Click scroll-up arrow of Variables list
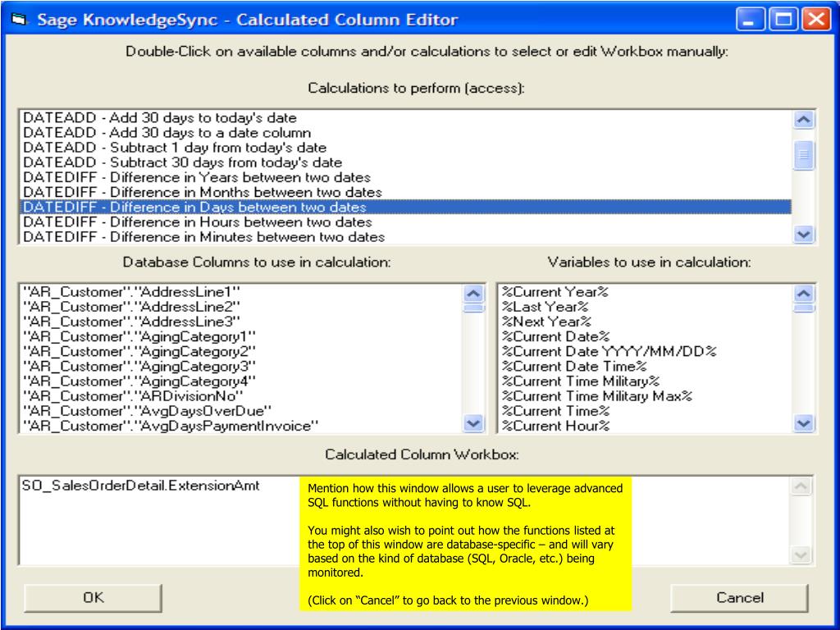 click(x=804, y=294)
